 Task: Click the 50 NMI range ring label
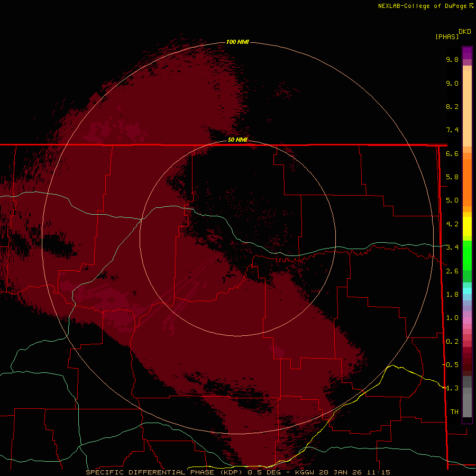(x=237, y=140)
